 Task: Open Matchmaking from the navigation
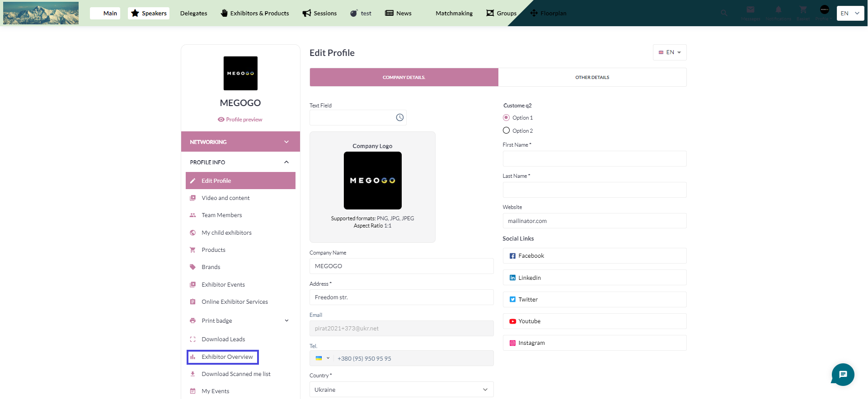pos(454,13)
